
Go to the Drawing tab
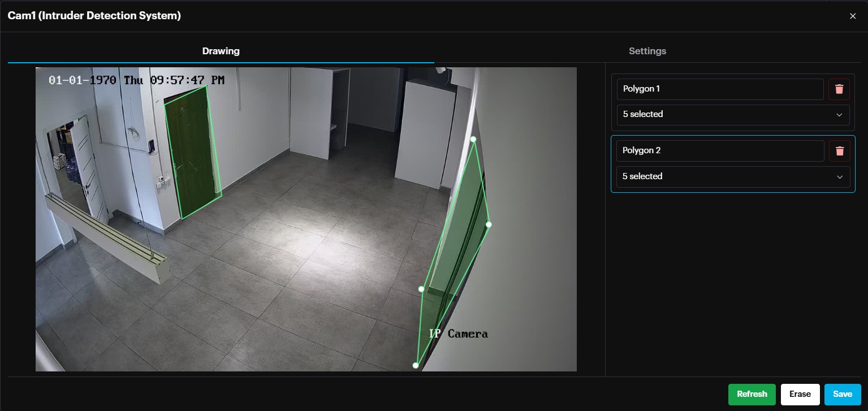pos(221,51)
